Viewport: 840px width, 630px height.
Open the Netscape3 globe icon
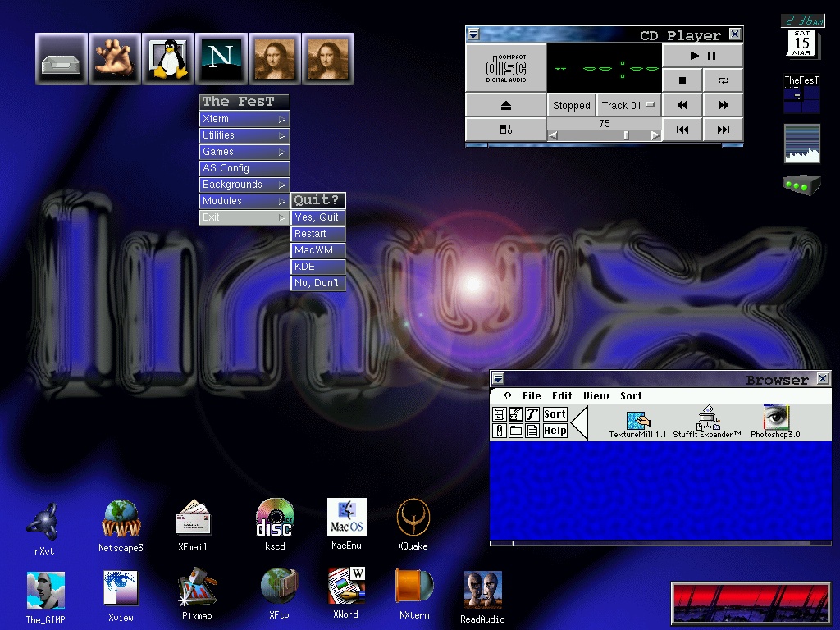tap(121, 519)
